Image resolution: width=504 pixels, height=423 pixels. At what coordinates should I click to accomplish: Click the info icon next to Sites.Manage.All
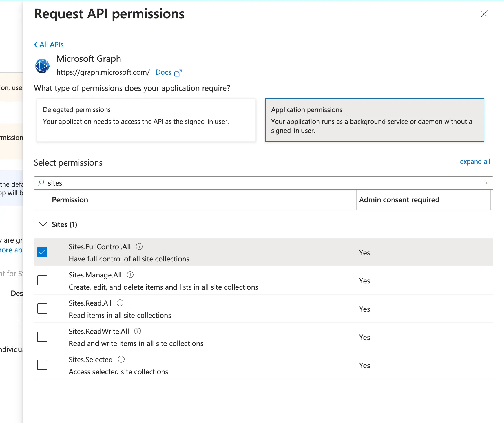tap(130, 275)
